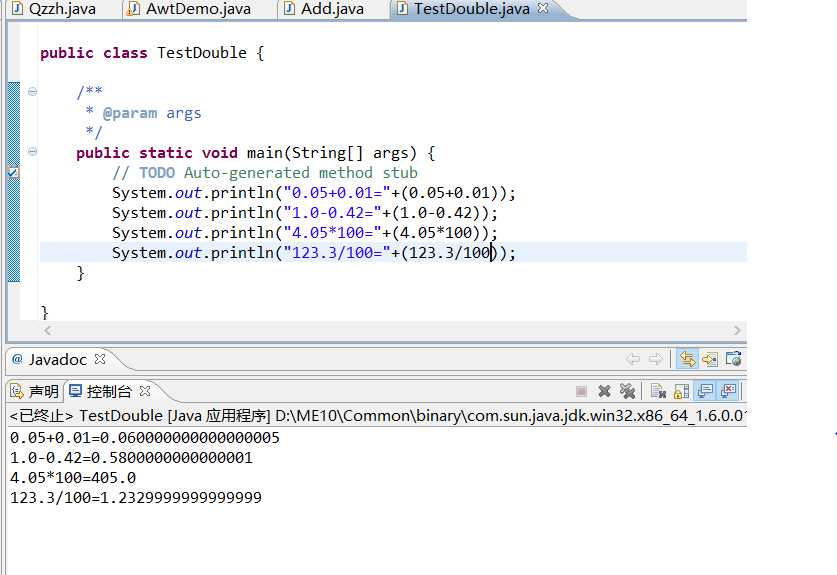Viewport: 837px width, 575px height.
Task: Toggle show console on standard error
Action: pos(729,392)
